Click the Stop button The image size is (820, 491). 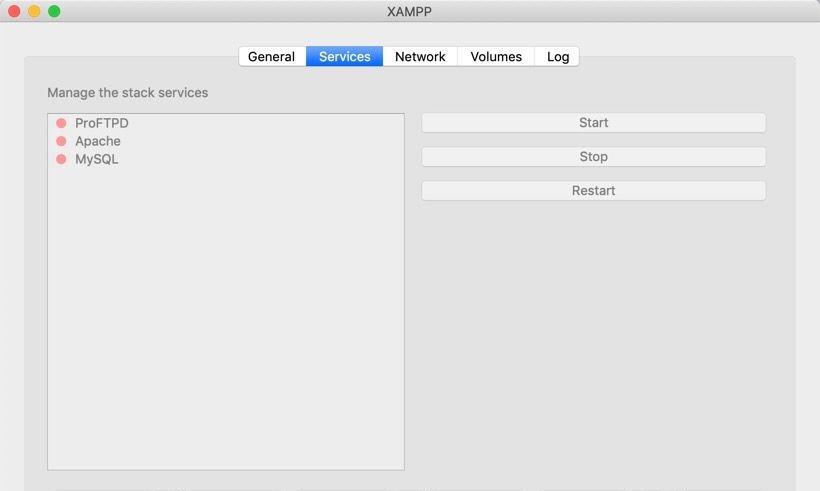coord(594,157)
